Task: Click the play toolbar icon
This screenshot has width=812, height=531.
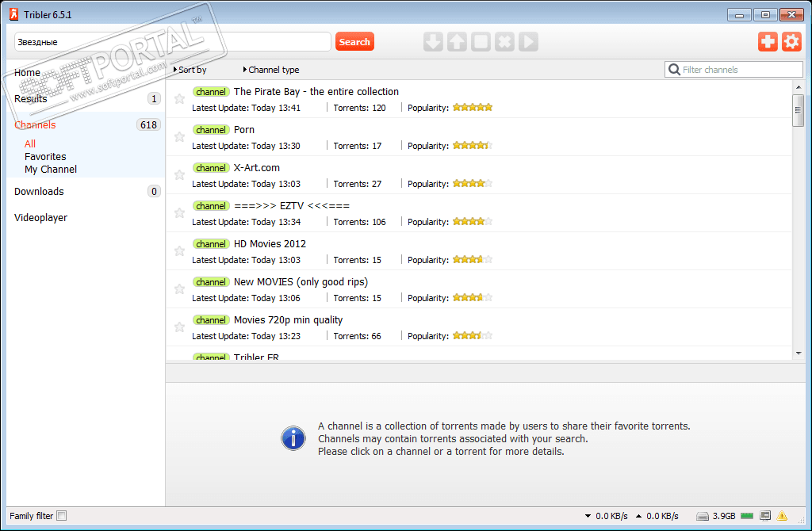Action: coord(528,41)
